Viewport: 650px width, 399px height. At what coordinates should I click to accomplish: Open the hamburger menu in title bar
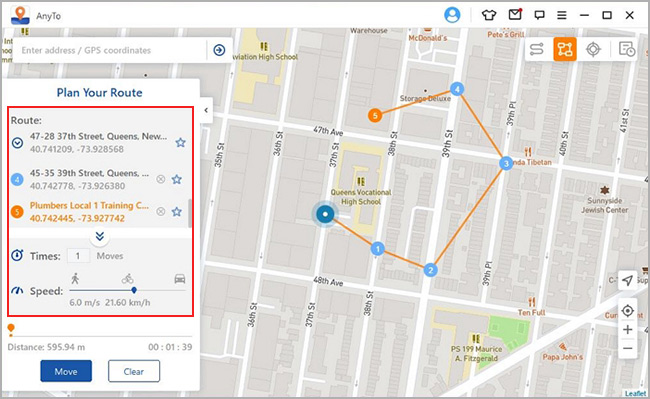(x=562, y=15)
